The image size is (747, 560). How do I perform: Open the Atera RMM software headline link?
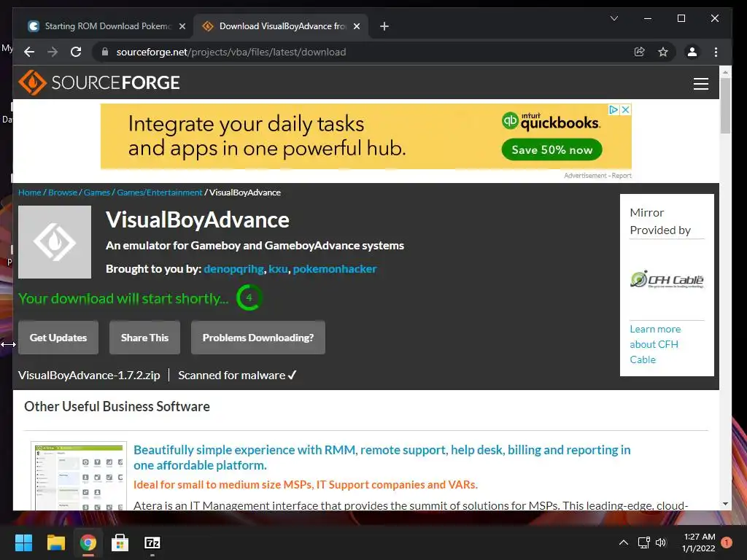point(382,458)
